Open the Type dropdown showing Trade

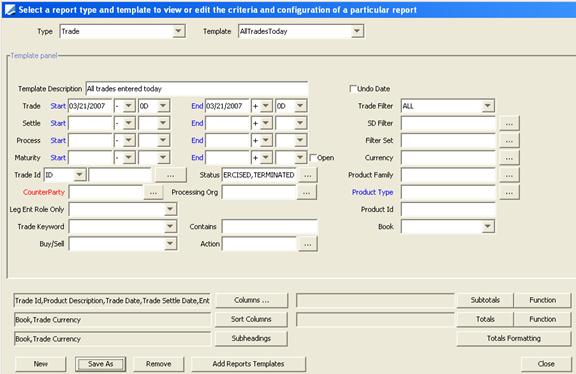178,31
